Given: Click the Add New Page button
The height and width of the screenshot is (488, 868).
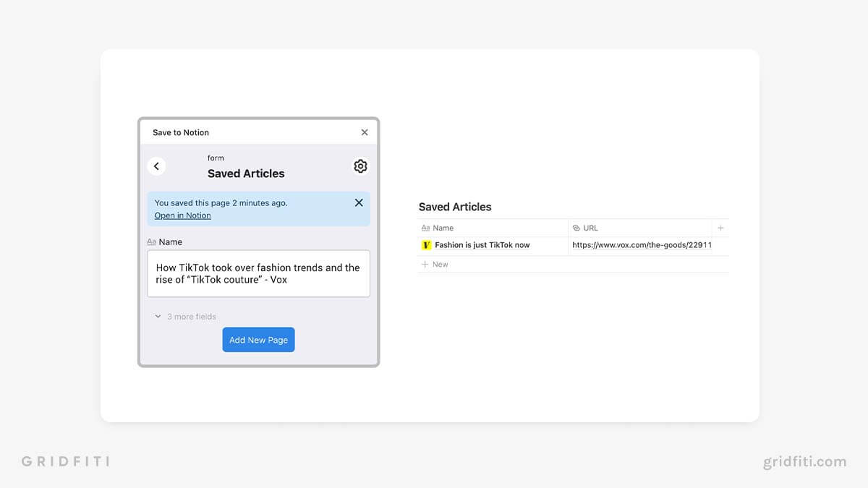Looking at the screenshot, I should coord(258,340).
